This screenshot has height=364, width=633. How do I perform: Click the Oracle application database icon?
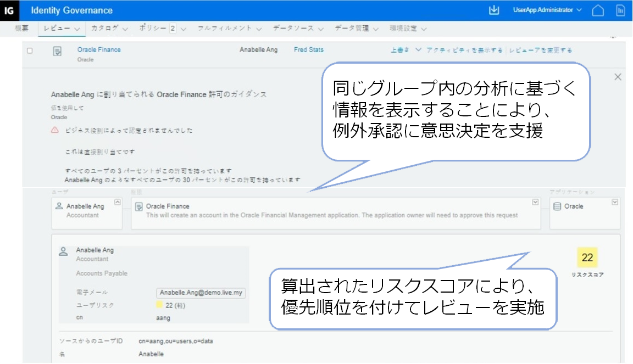(x=557, y=206)
